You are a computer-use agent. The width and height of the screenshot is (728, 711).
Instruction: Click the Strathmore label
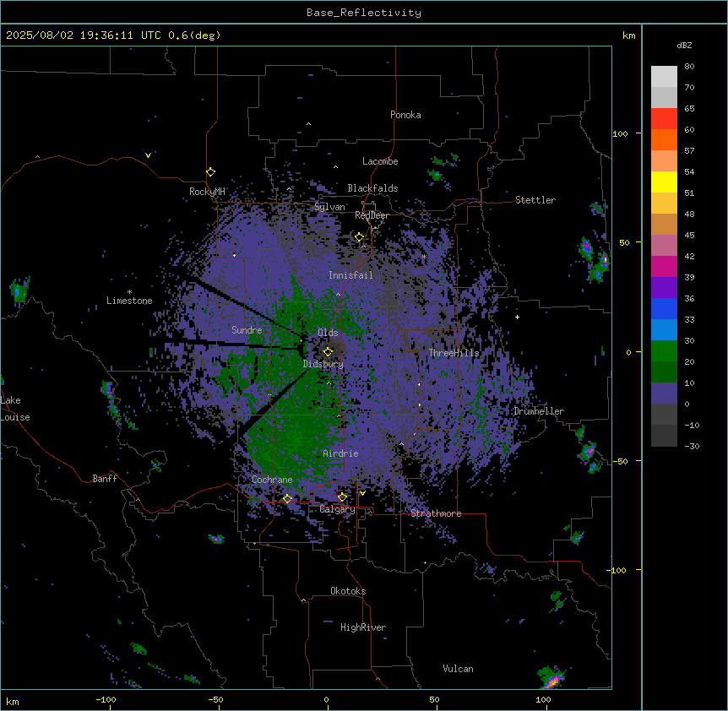[x=436, y=513]
